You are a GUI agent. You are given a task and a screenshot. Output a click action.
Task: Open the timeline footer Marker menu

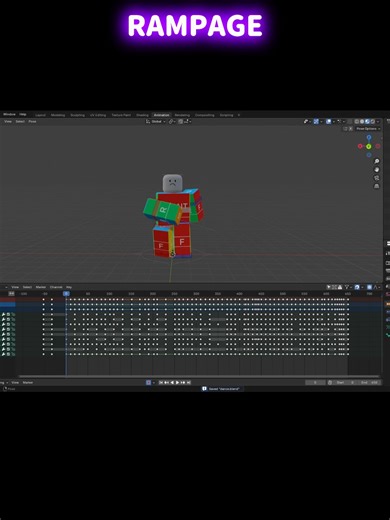click(x=28, y=382)
